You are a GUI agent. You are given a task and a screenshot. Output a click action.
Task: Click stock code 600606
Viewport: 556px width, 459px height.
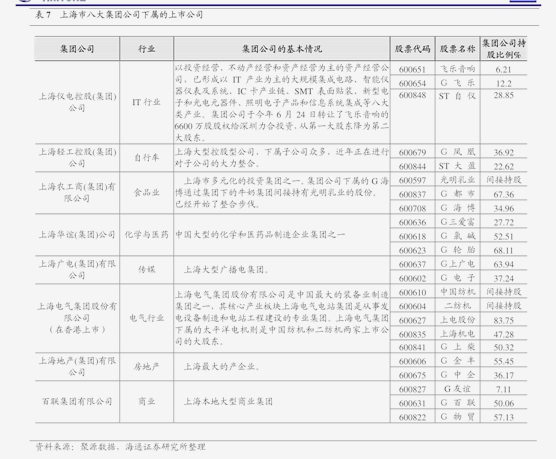(412, 361)
